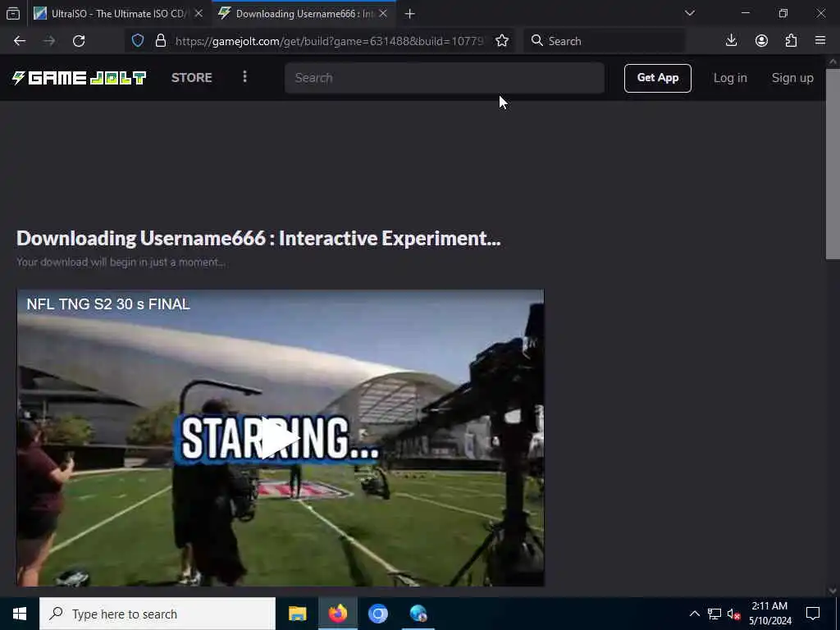Open the Game Jolt STORE page
The width and height of the screenshot is (840, 630).
pos(192,78)
